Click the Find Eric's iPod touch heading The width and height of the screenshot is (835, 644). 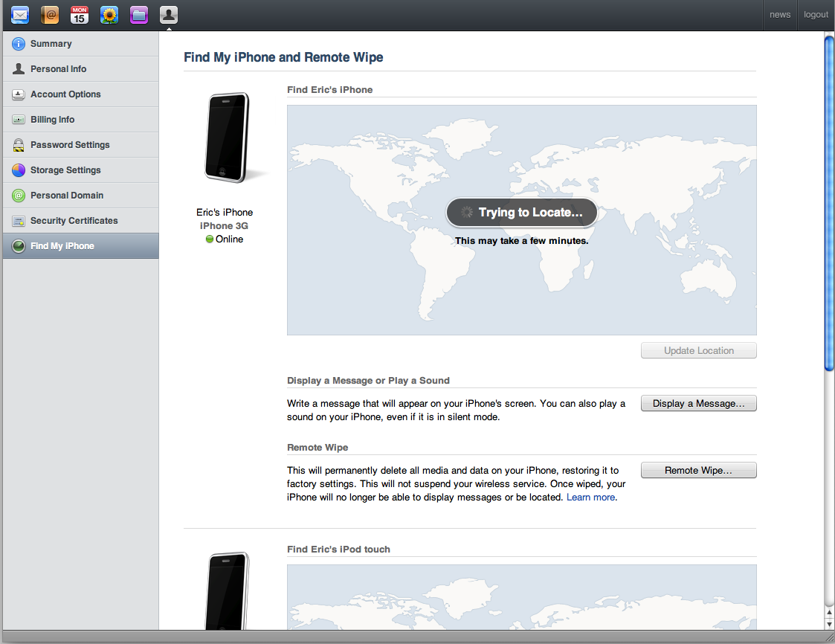[339, 549]
